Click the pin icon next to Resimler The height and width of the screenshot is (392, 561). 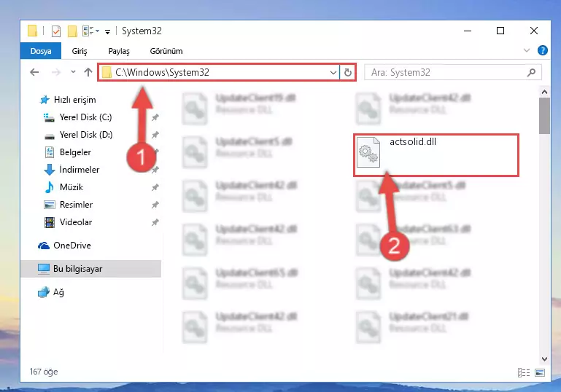[155, 205]
